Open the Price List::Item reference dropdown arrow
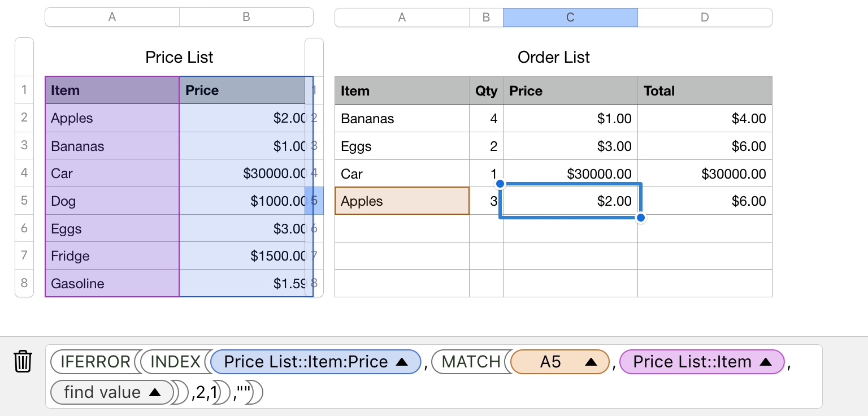Screen dimensions: 868x416 pyautogui.click(x=766, y=362)
